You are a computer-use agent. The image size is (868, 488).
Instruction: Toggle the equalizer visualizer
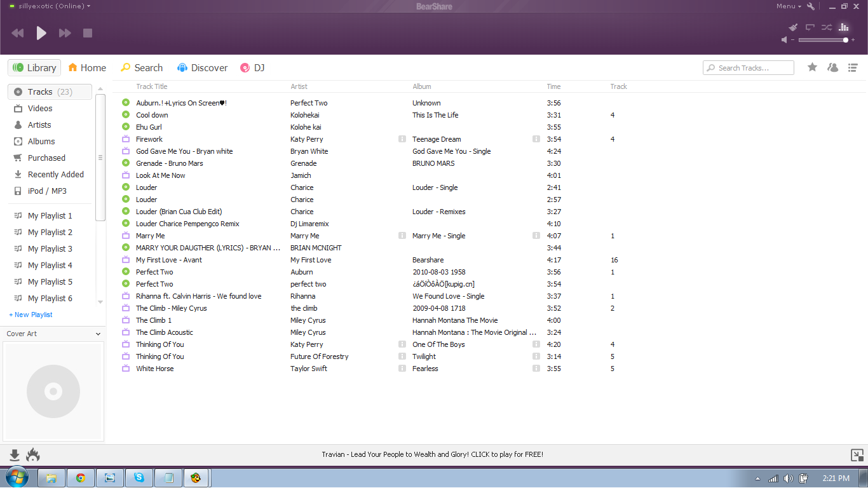pos(844,27)
